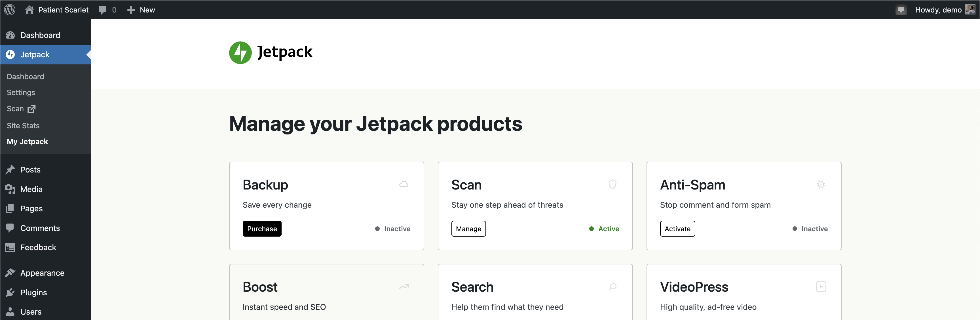
Task: Open the Appearance menu
Action: pyautogui.click(x=45, y=273)
